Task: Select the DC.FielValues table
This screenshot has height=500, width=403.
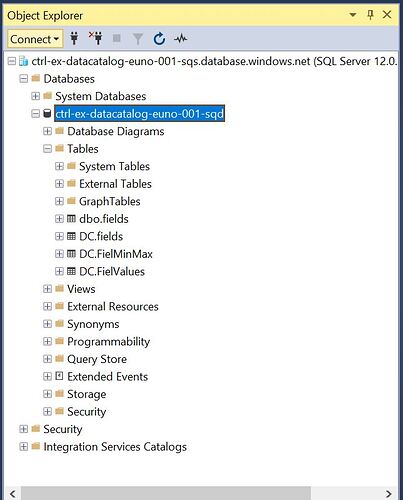Action: pos(112,271)
